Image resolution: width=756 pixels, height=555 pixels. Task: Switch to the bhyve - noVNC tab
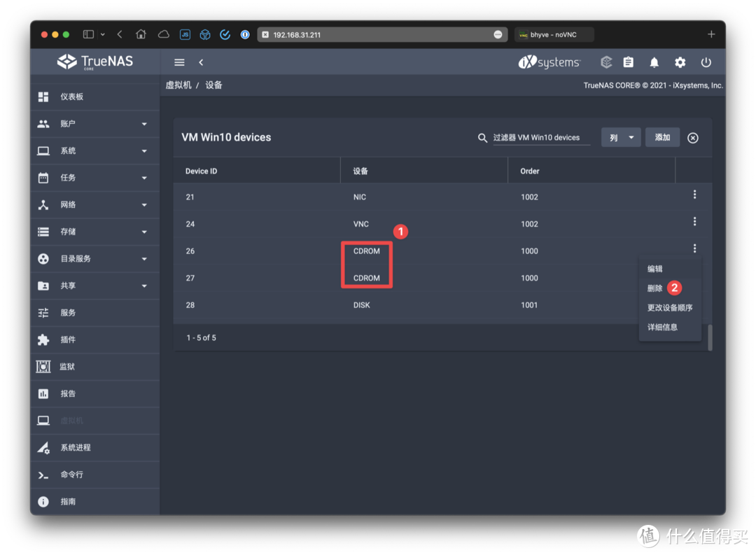tap(554, 35)
